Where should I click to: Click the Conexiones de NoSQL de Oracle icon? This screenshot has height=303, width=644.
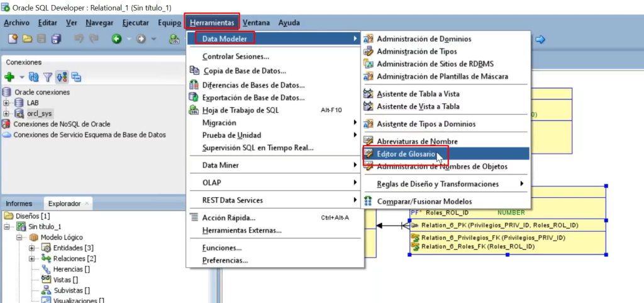pyautogui.click(x=6, y=123)
